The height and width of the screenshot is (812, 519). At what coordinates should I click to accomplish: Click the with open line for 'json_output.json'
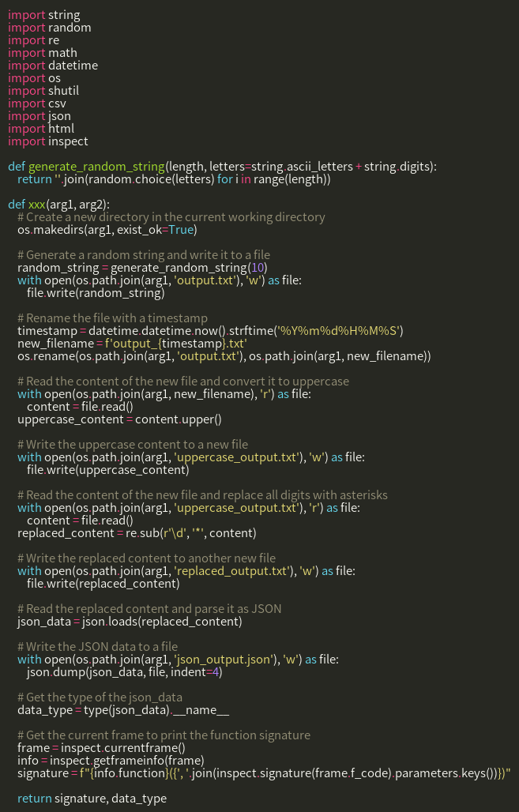(179, 660)
